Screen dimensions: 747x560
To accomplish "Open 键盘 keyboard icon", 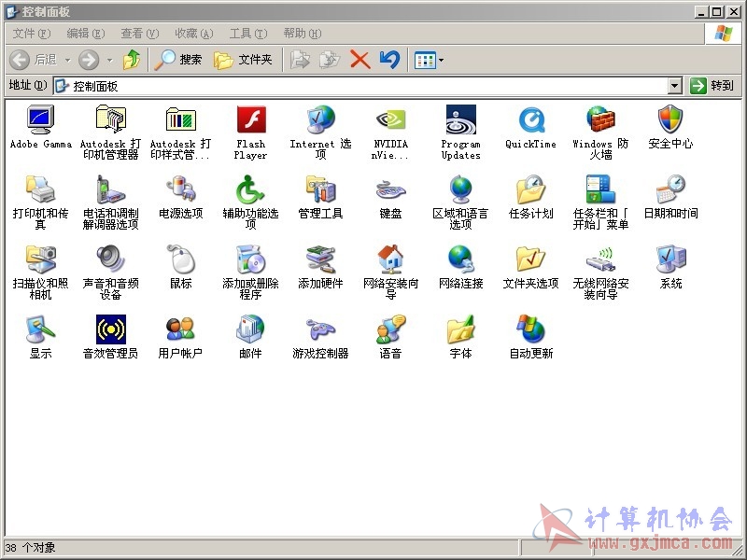I will (390, 189).
